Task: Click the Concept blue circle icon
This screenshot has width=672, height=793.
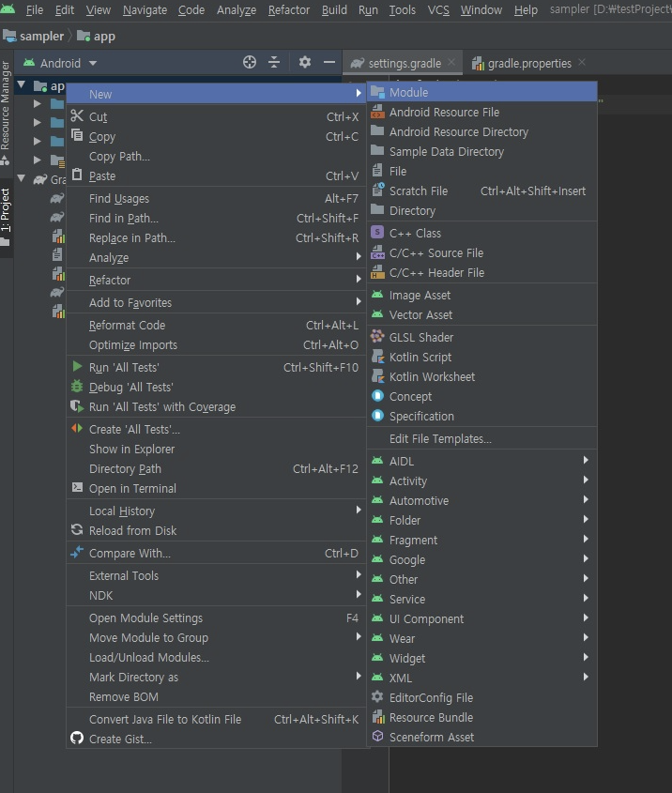Action: pyautogui.click(x=377, y=395)
